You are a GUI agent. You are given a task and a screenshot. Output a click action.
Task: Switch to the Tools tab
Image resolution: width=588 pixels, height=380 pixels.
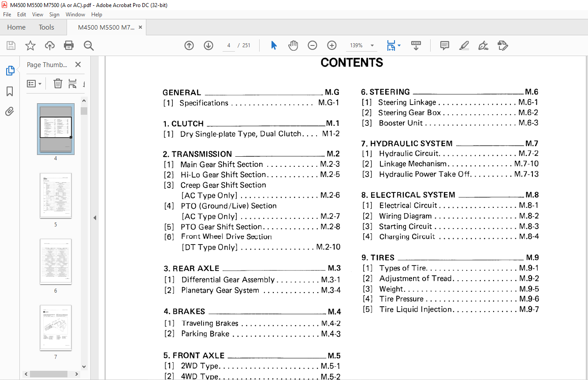(46, 27)
